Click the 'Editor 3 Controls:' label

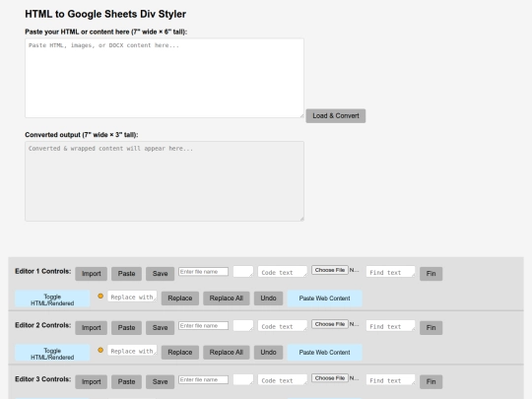pyautogui.click(x=43, y=379)
